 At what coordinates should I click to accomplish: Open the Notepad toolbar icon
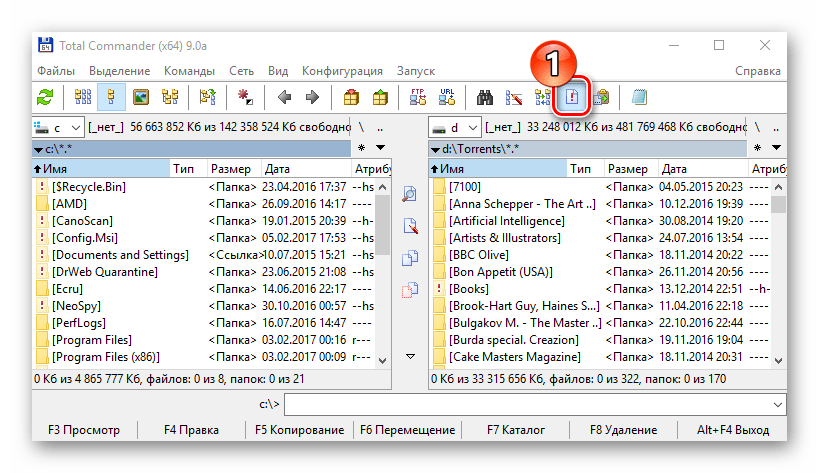click(639, 97)
